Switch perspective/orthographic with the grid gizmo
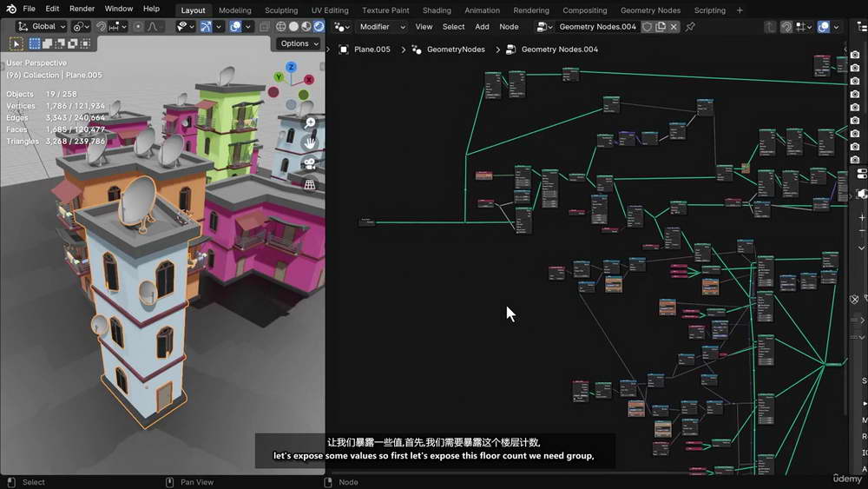 310,184
